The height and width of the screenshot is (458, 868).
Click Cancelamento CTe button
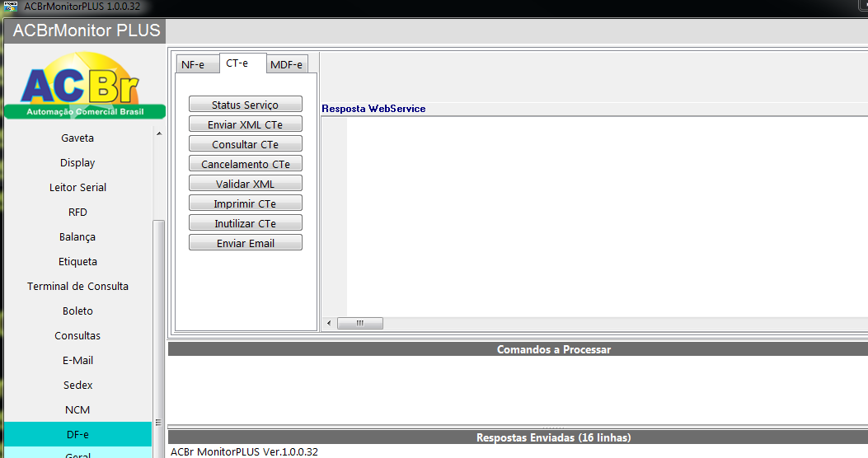(x=245, y=164)
